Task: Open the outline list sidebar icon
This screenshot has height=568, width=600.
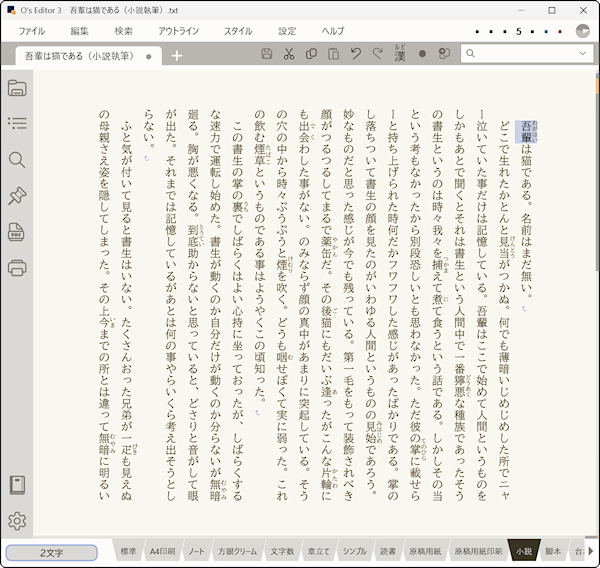Action: click(17, 123)
